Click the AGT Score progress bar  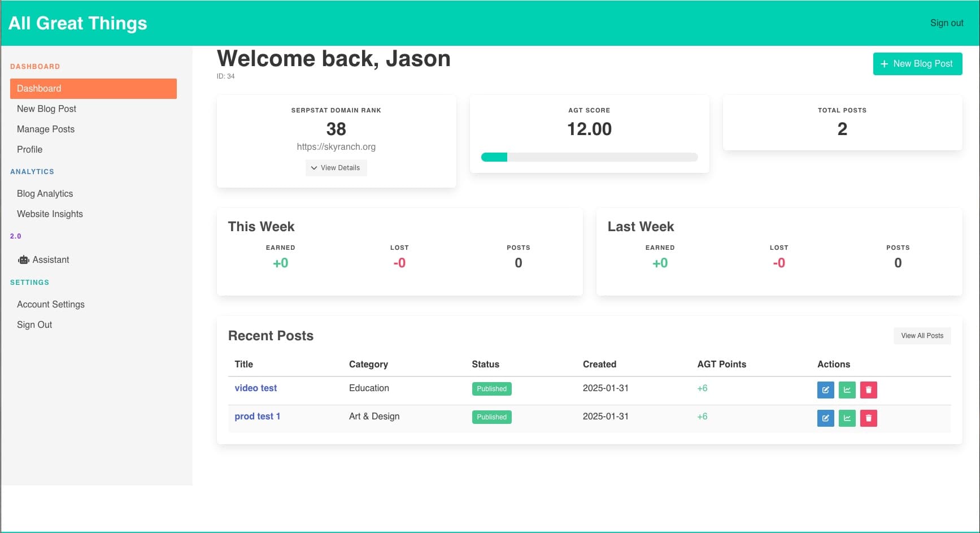point(589,157)
